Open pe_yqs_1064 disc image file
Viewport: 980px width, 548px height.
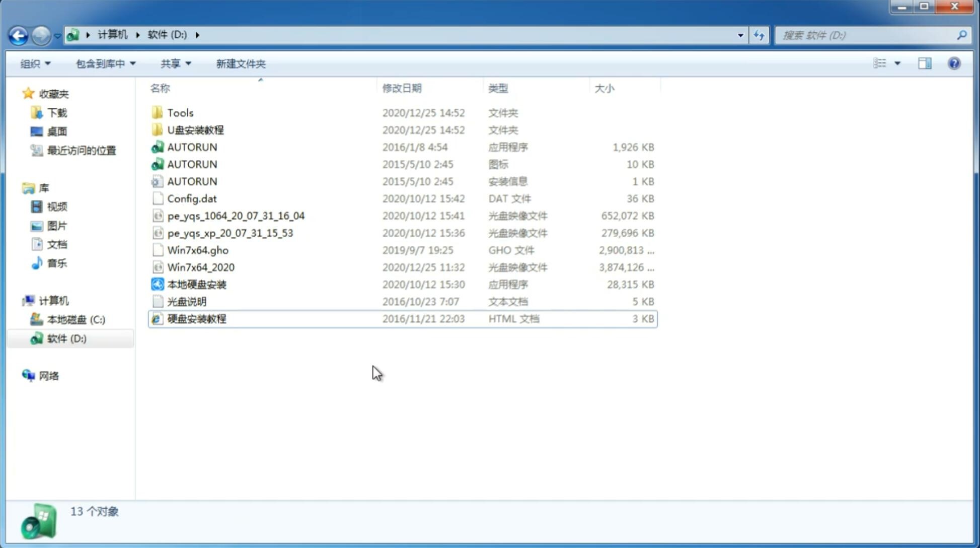click(236, 216)
